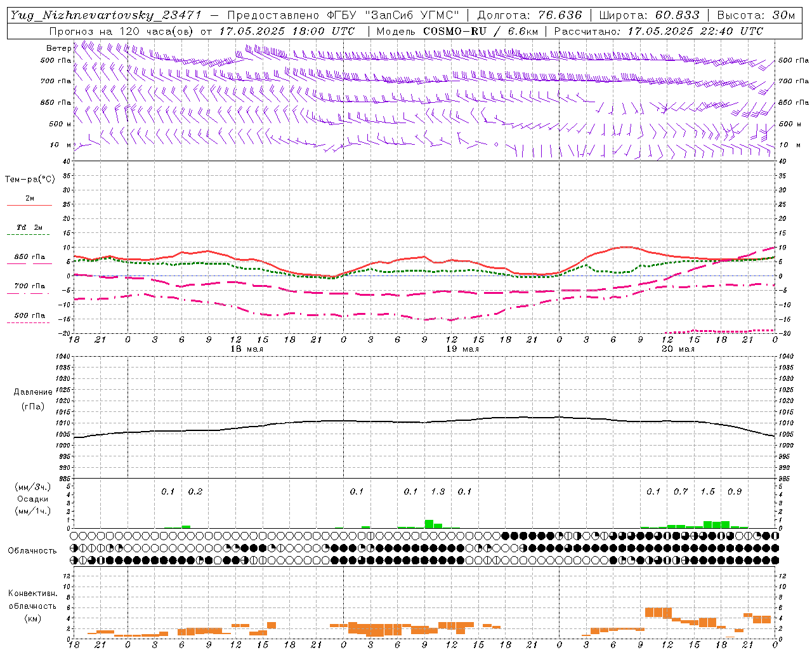Click the '500 гПа' entry in temperature legend
Viewport: 812px width, 650px height.
click(30, 315)
